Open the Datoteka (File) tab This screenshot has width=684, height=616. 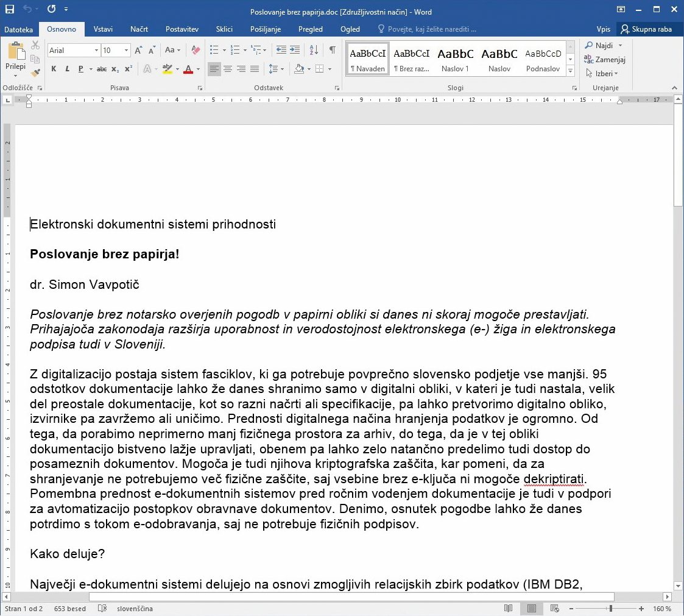pos(18,29)
